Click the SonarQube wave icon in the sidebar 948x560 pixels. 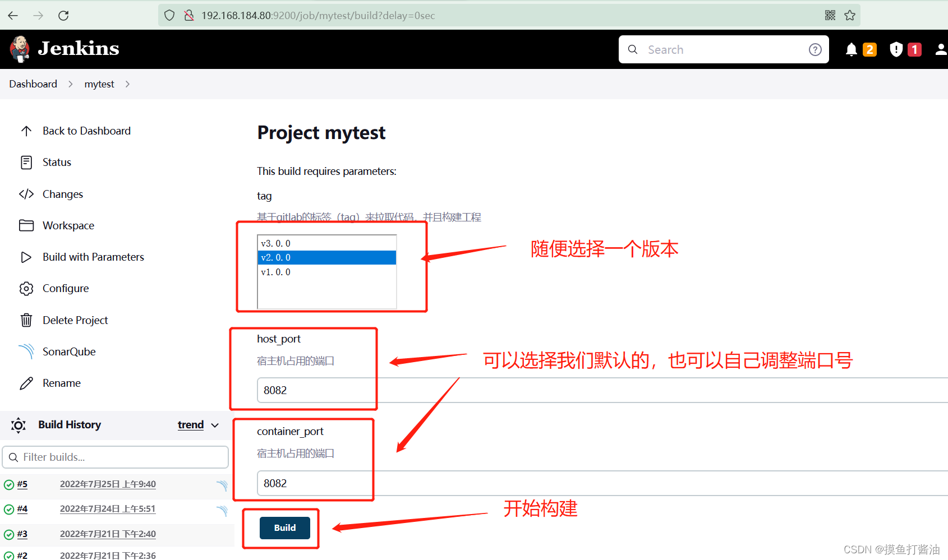click(26, 351)
